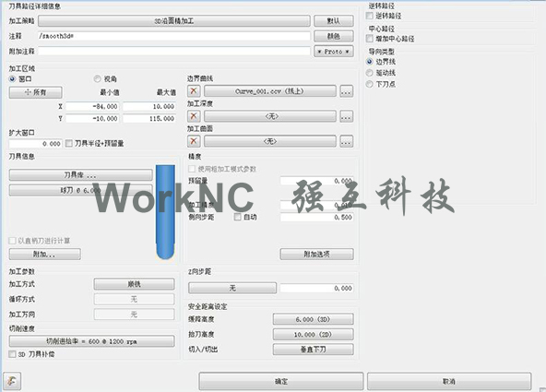This screenshot has height=392, width=546.
Task: Open browse dialog for boundary curve Curve_001
Action: [x=346, y=91]
